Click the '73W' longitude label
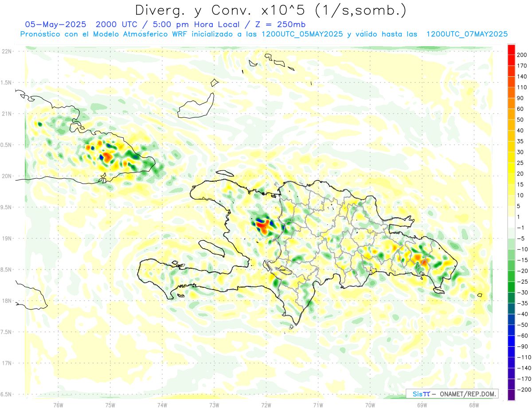This screenshot has width=532, height=411. [x=214, y=405]
